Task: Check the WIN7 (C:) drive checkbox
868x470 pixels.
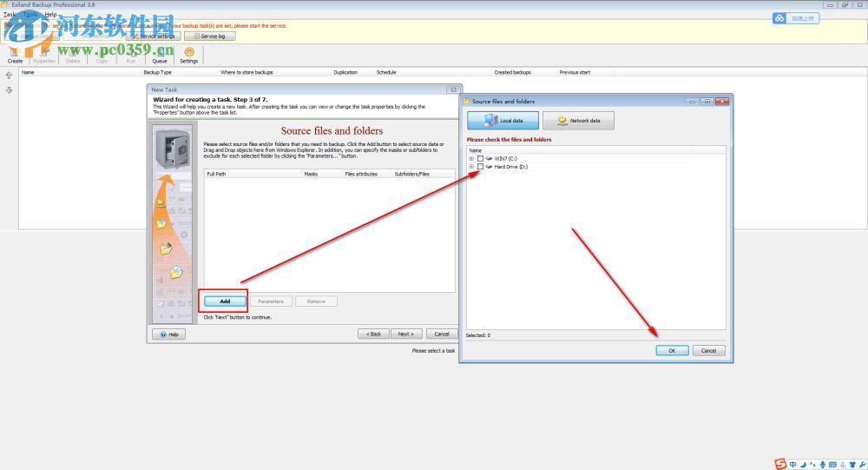Action: pyautogui.click(x=481, y=158)
